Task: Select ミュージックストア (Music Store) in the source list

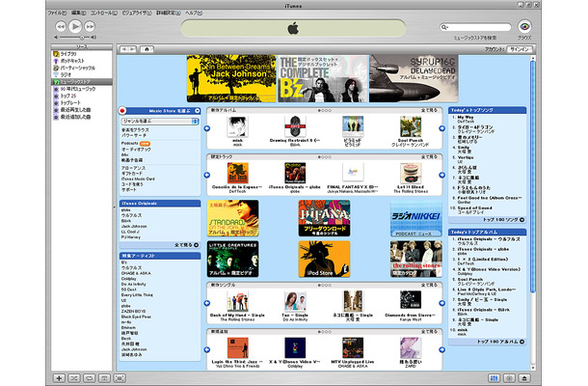Action: coord(82,82)
